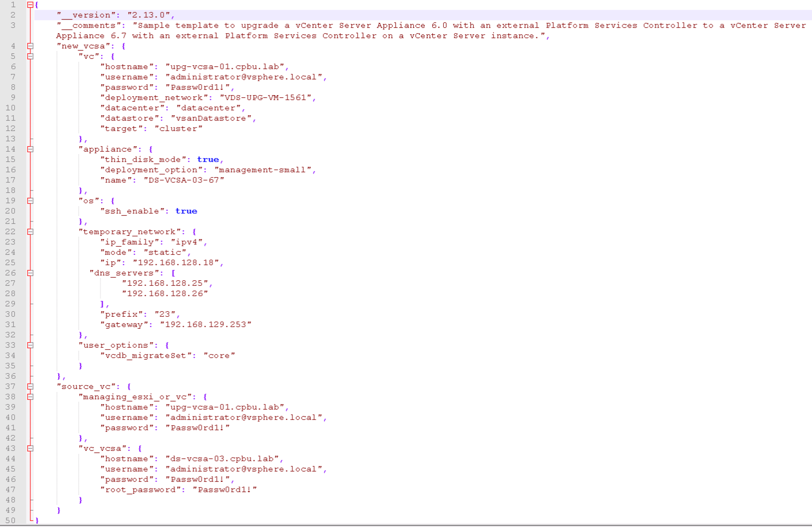This screenshot has width=812, height=527.
Task: Collapse the "managing_esxi_or_vc" fold marker
Action: 30,397
